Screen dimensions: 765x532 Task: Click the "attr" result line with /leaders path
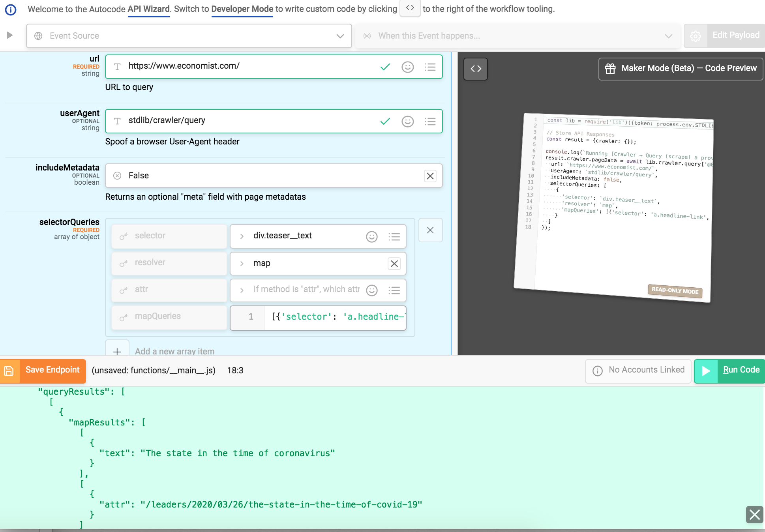pos(261,505)
